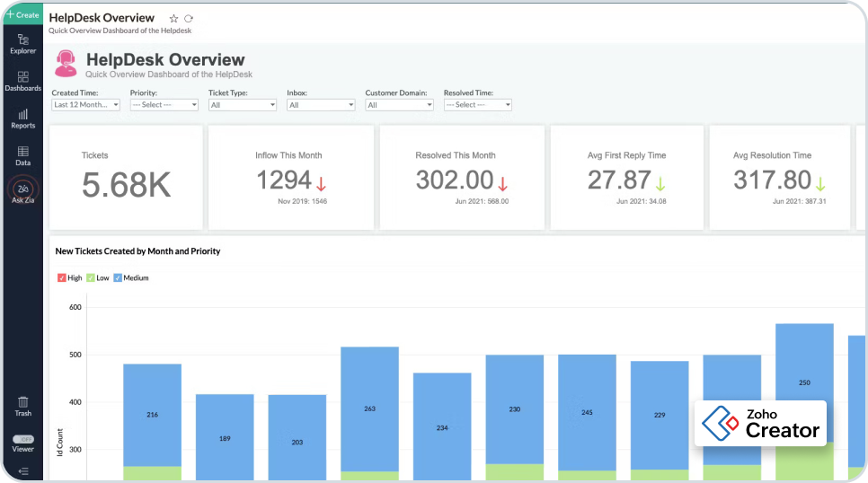Click the Tickets 5.68K summary card
The image size is (868, 483).
[125, 177]
